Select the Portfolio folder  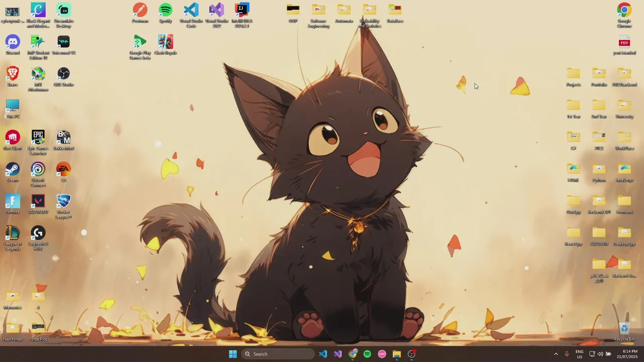pos(599,77)
